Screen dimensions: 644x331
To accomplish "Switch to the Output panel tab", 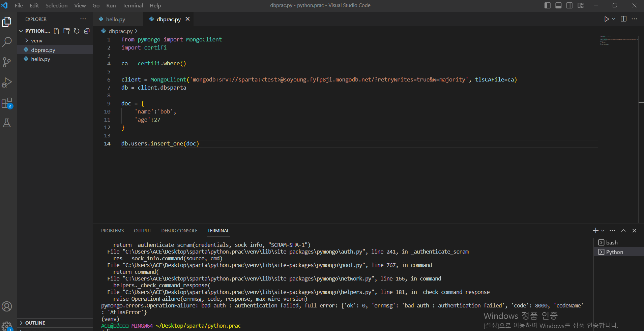I will click(x=142, y=231).
